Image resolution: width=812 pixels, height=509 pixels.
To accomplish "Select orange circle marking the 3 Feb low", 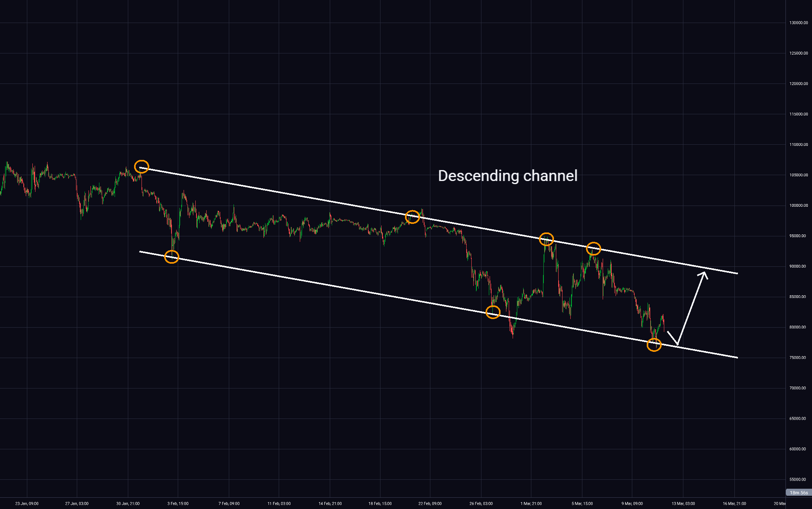I will click(x=172, y=256).
